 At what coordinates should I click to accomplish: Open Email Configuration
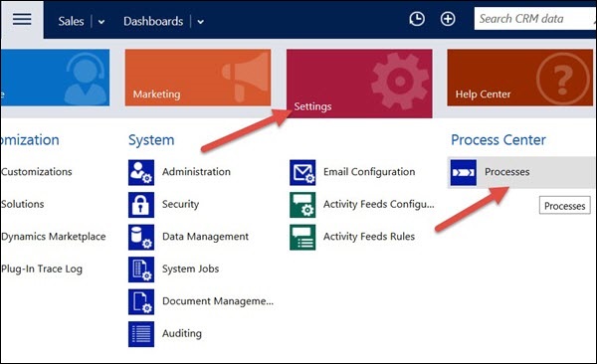[369, 172]
